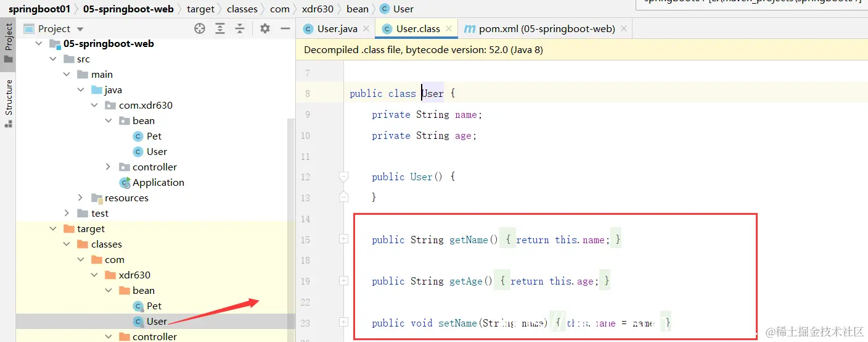Click the class name User on line 8
This screenshot has width=868, height=342.
pyautogui.click(x=433, y=93)
